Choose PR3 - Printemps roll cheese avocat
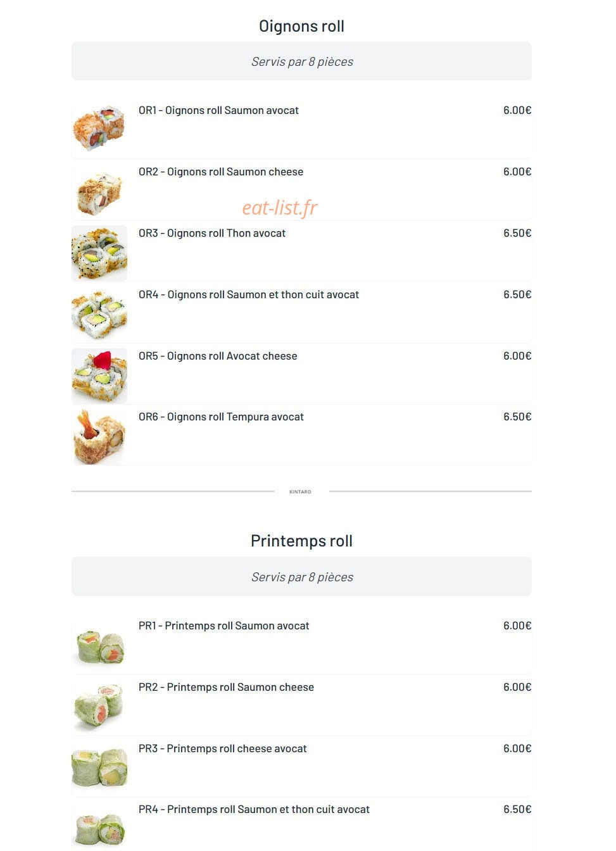Viewport: 616px width, 851px height. click(223, 748)
